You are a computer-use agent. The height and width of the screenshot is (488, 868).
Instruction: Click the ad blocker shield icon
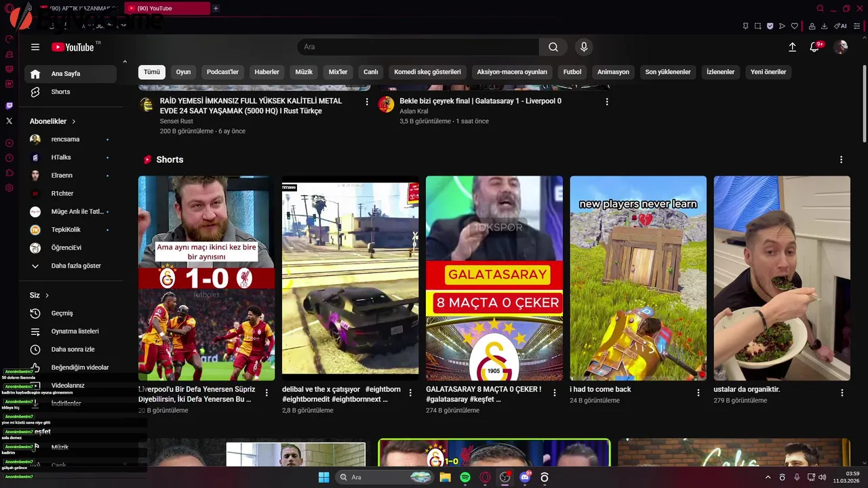click(x=770, y=26)
